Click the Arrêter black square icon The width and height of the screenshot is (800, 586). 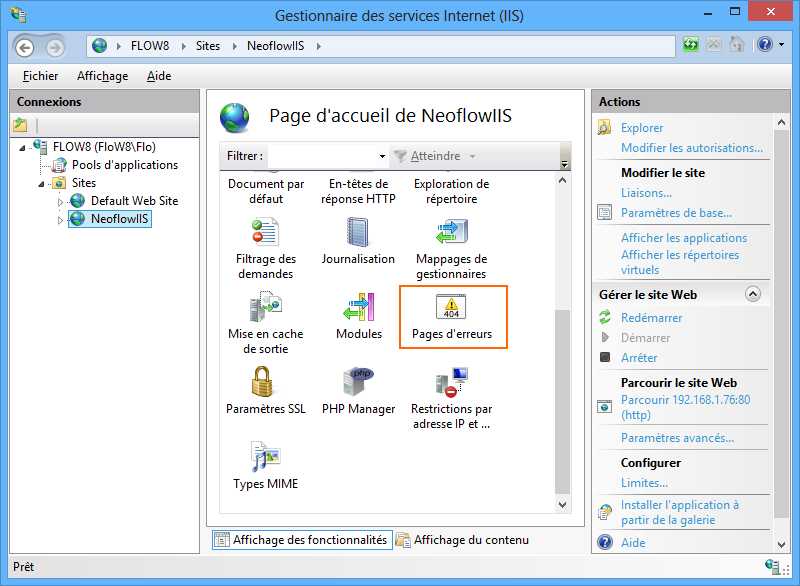tap(605, 357)
